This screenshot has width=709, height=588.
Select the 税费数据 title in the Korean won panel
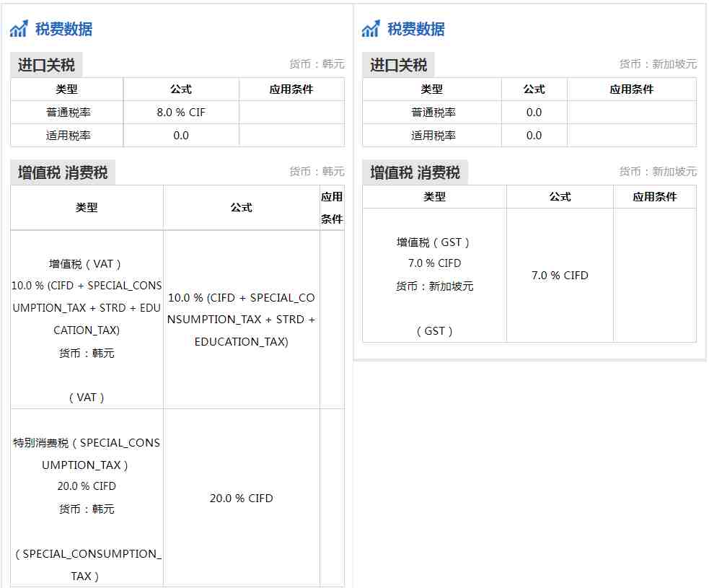click(x=63, y=29)
